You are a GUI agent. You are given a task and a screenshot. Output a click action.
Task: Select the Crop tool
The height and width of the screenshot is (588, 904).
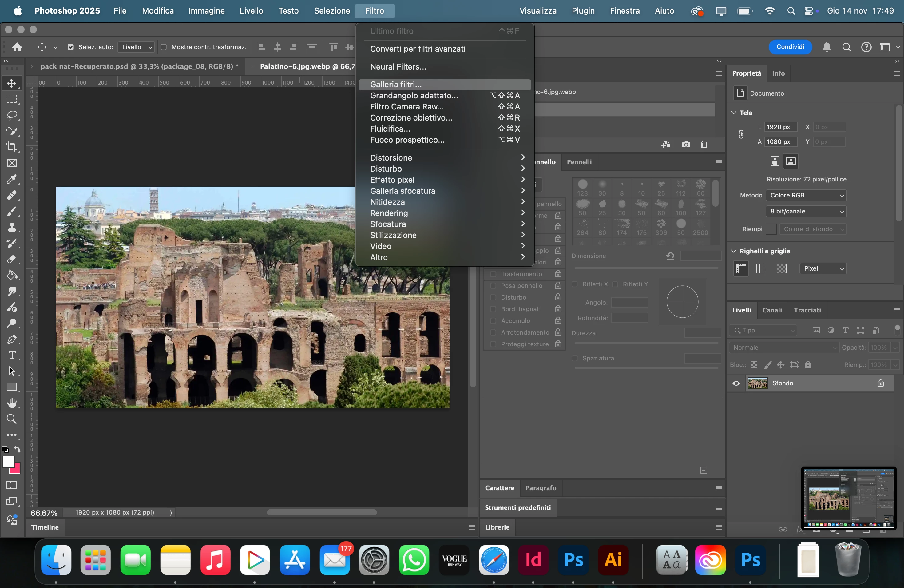click(x=12, y=147)
